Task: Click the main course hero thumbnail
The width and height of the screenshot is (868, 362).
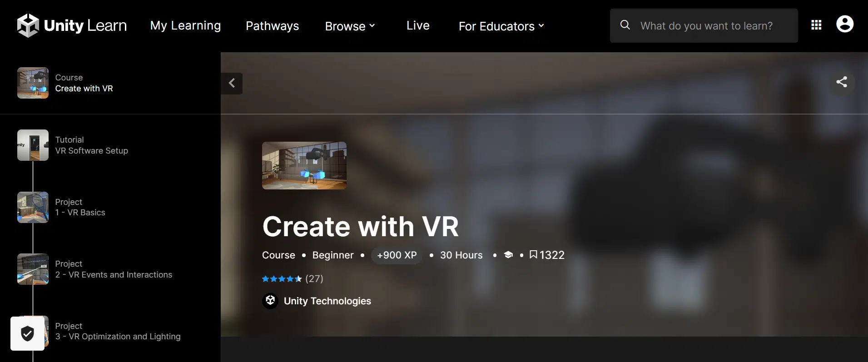Action: (x=304, y=165)
